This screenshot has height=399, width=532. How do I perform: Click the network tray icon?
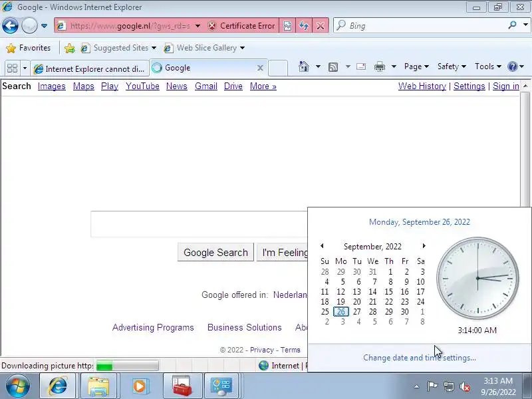448,386
